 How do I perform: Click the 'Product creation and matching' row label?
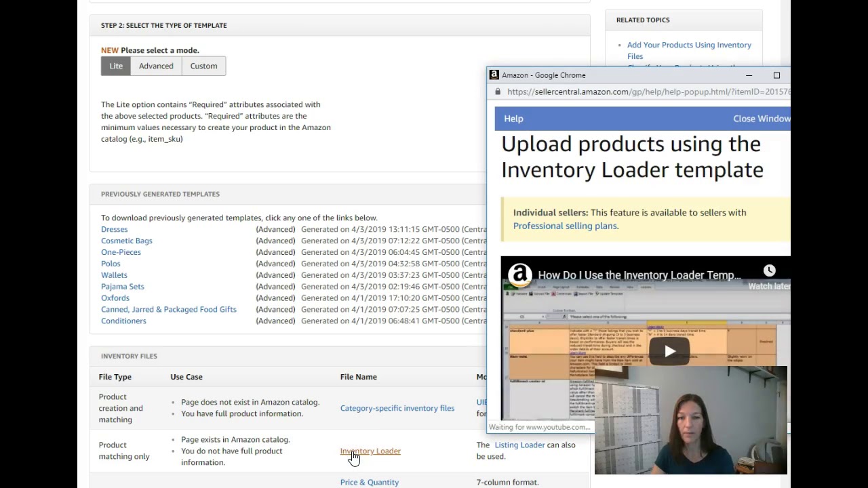pyautogui.click(x=121, y=408)
